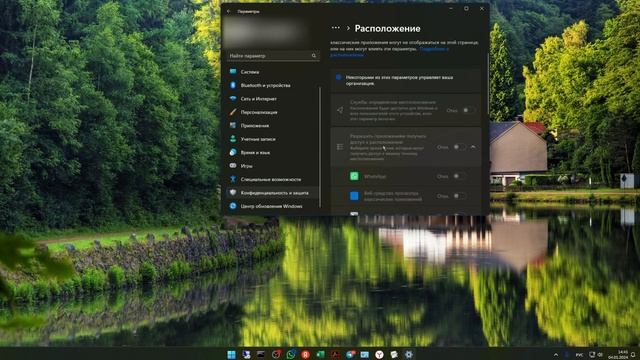The width and height of the screenshot is (640, 360).
Task: Toggle the web viewer classic apps switch
Action: point(459,196)
